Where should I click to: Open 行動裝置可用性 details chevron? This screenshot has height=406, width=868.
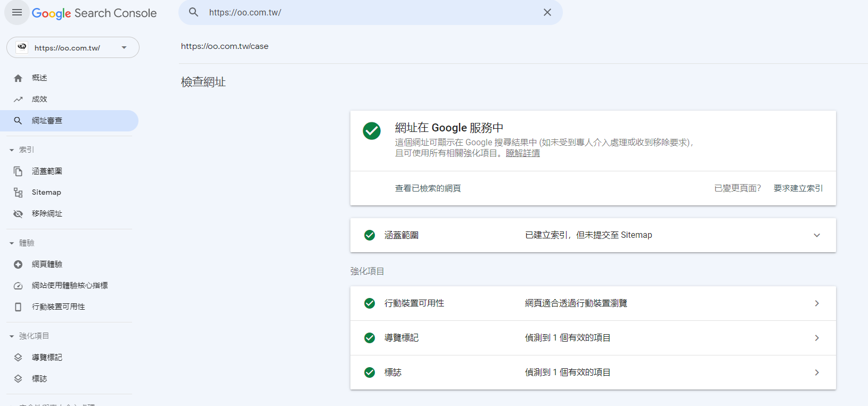click(817, 303)
